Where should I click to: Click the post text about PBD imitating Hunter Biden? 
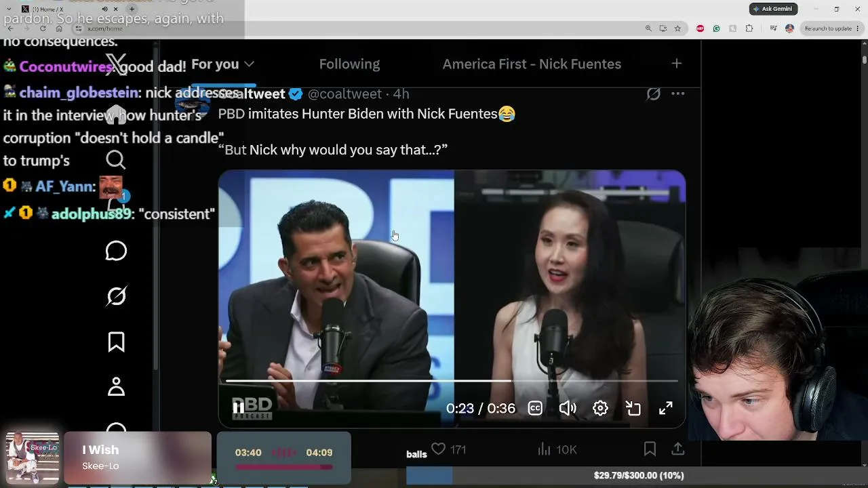(x=367, y=114)
